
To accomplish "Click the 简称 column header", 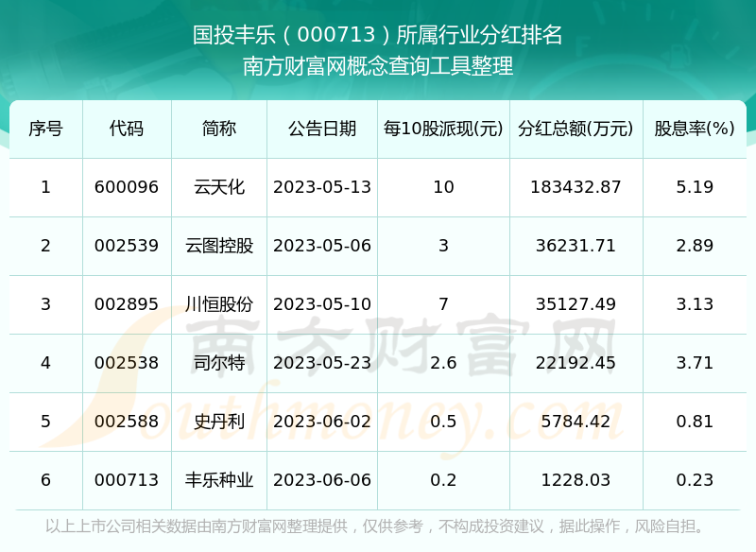I will click(219, 129).
